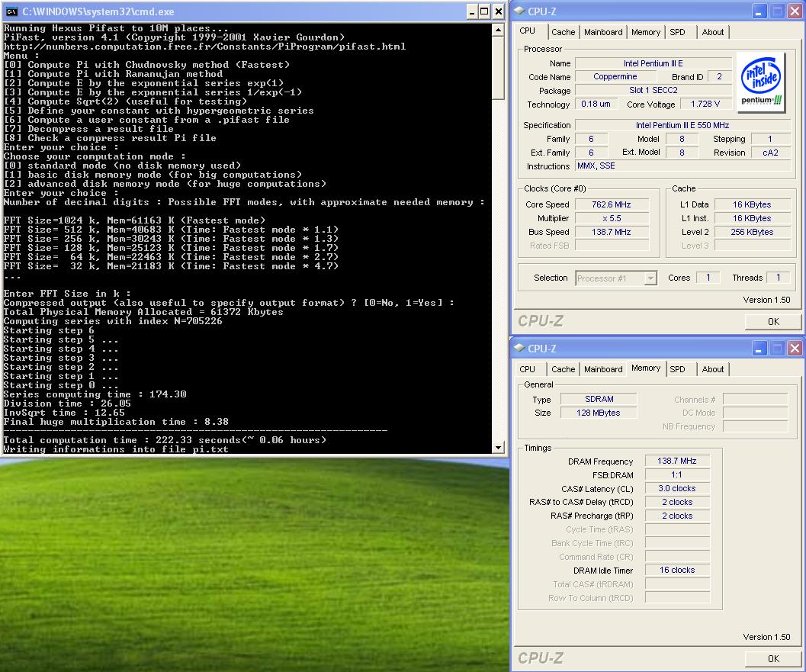Click the Core Voltage value '1.728 V'

(705, 104)
